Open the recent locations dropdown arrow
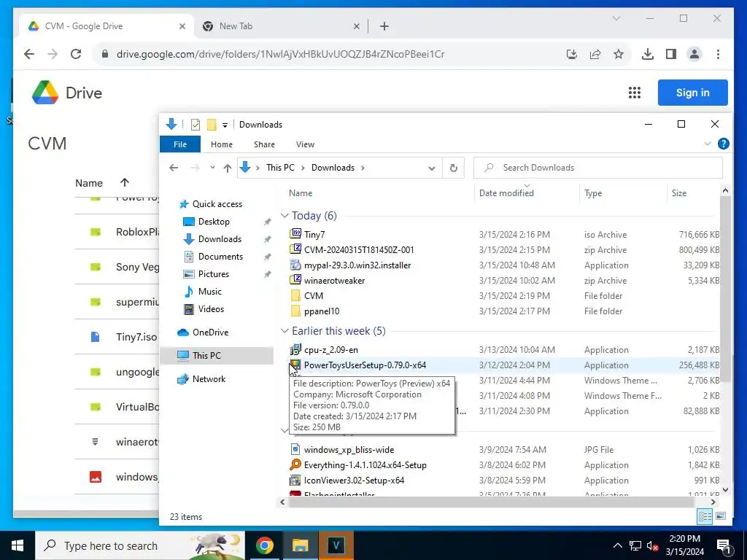This screenshot has height=560, width=747. tap(212, 168)
